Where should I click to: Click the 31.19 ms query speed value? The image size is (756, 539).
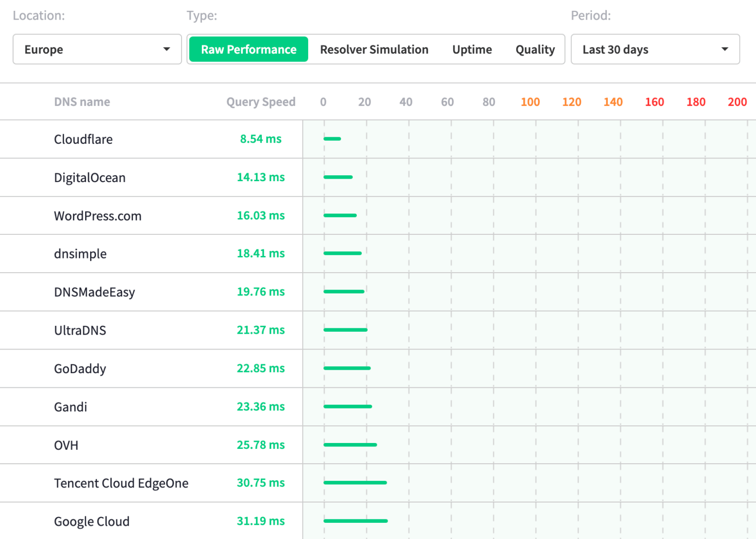tap(261, 521)
